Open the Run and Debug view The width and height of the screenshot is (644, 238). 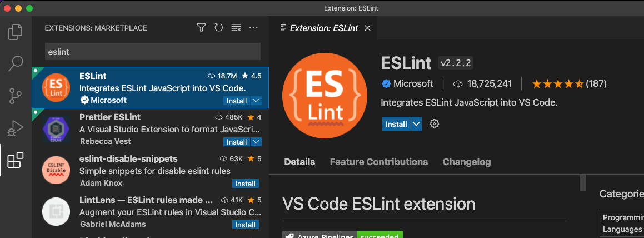16,128
